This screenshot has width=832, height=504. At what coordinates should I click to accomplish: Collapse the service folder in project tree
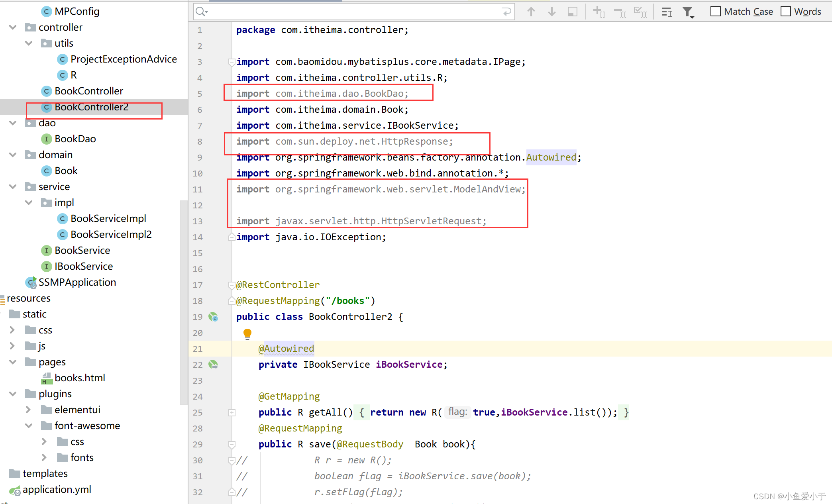(x=12, y=186)
